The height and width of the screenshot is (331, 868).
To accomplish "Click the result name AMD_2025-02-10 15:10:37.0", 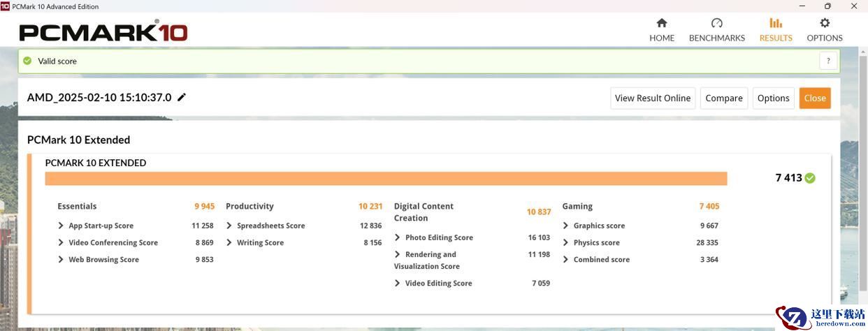I will (x=99, y=97).
